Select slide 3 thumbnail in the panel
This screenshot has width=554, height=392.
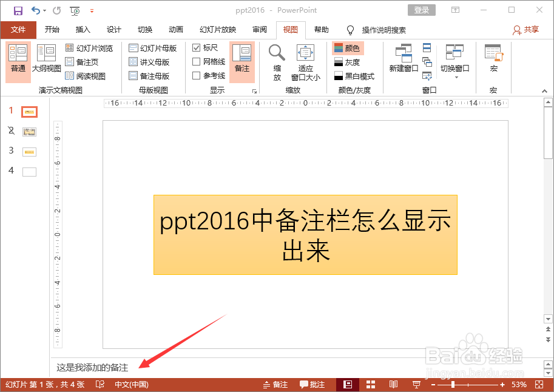pyautogui.click(x=29, y=151)
